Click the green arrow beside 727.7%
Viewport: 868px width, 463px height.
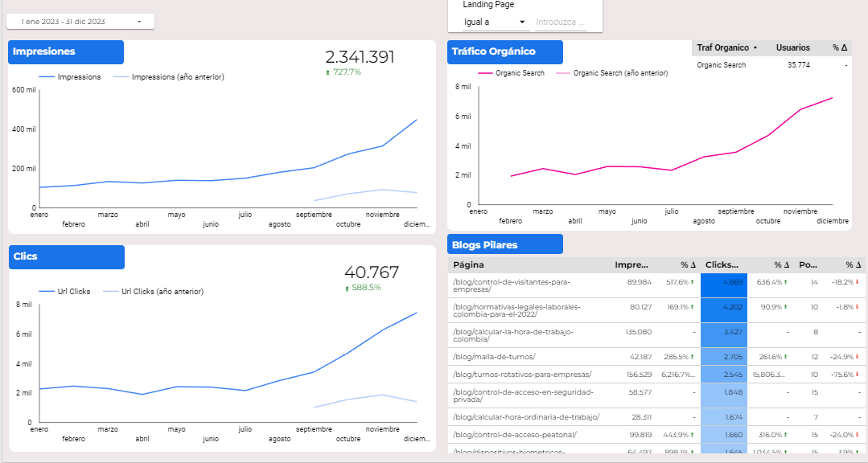327,72
